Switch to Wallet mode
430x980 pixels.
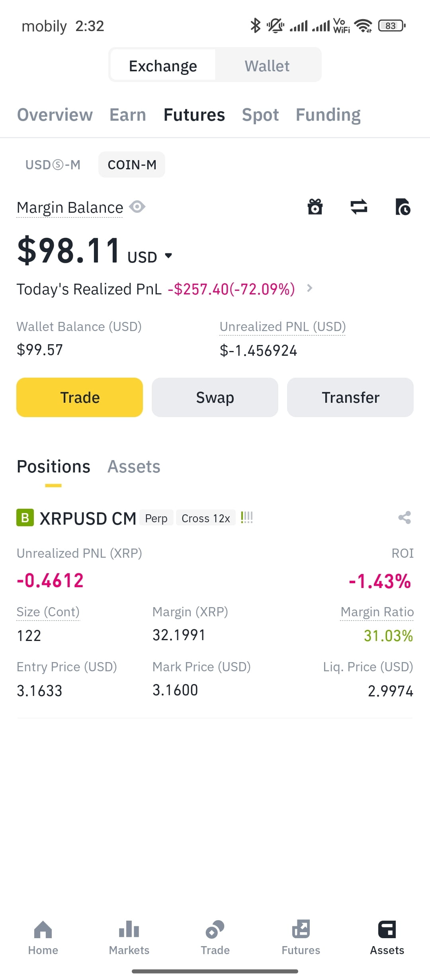tap(267, 66)
